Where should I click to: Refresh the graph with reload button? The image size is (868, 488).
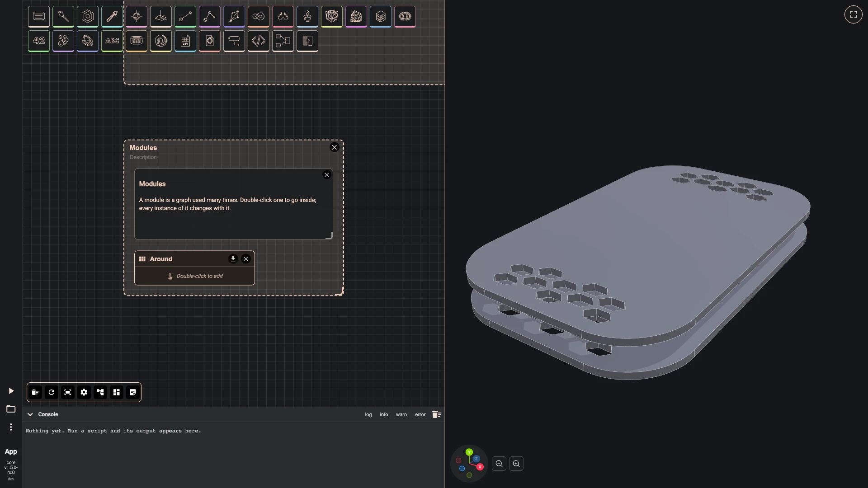52,392
